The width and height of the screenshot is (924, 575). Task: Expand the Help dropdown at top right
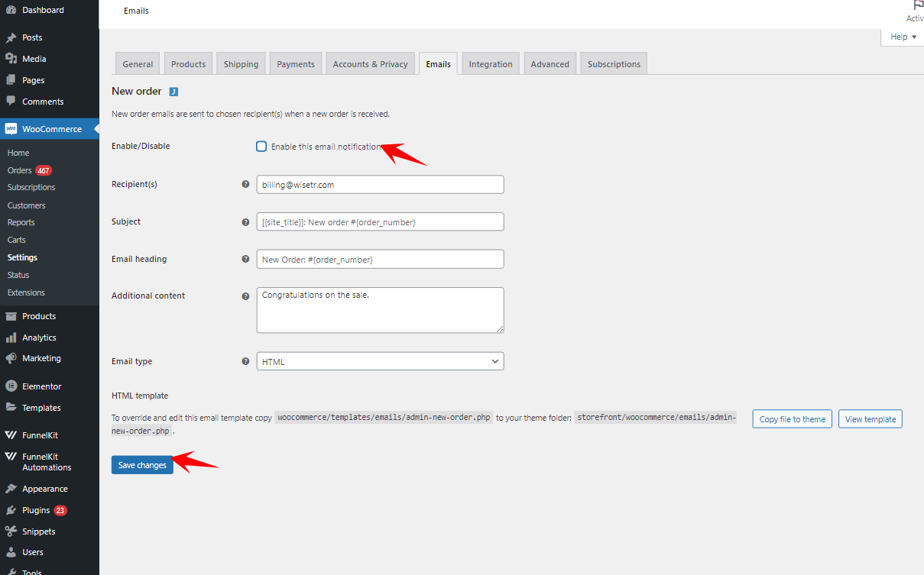(901, 36)
